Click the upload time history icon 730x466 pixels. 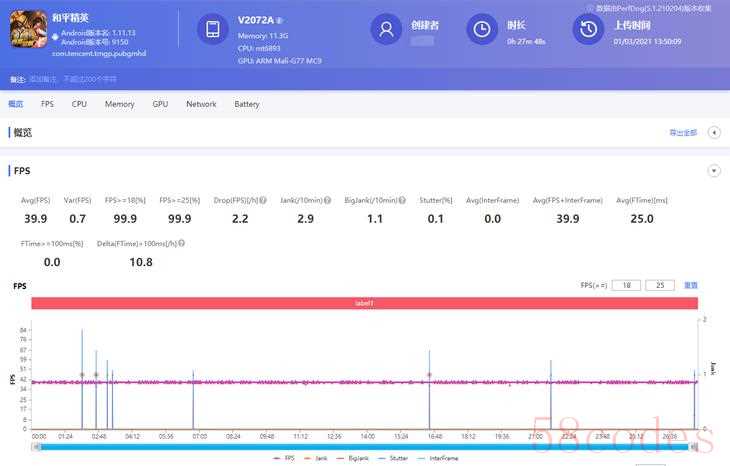[x=587, y=30]
